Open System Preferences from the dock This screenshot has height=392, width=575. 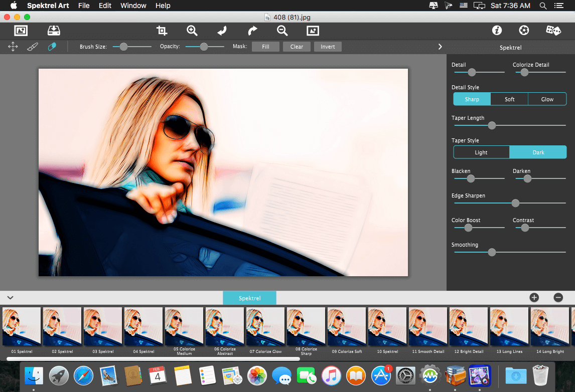405,376
